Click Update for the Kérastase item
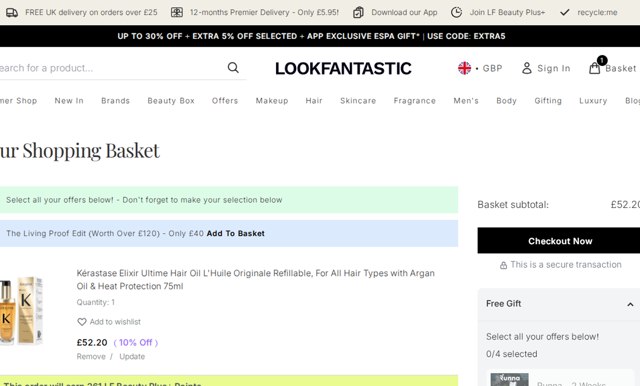 [x=132, y=357]
